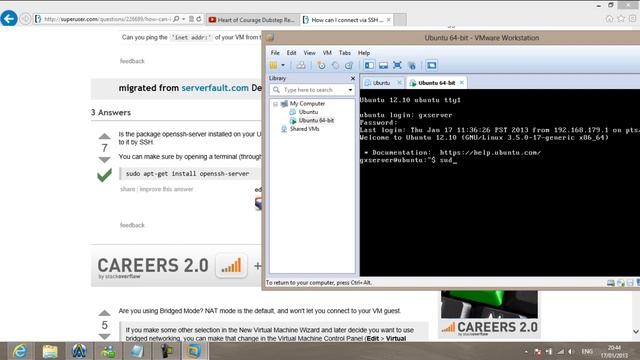Click the Unity mode toolbar icon
The height and width of the screenshot is (360, 640).
(411, 65)
